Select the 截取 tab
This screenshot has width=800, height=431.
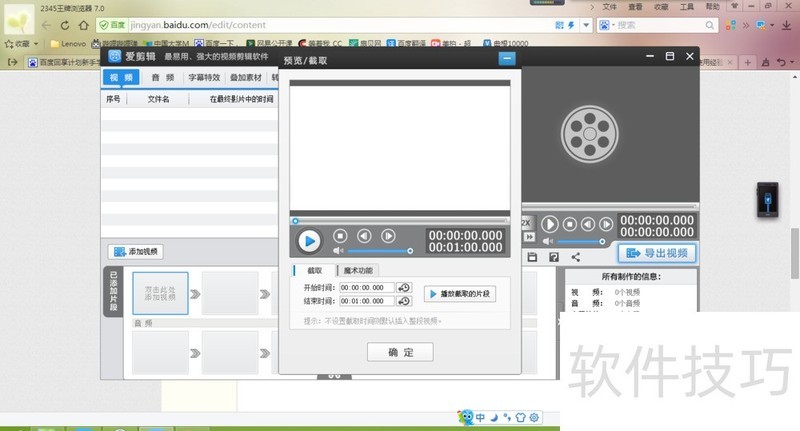tap(314, 270)
